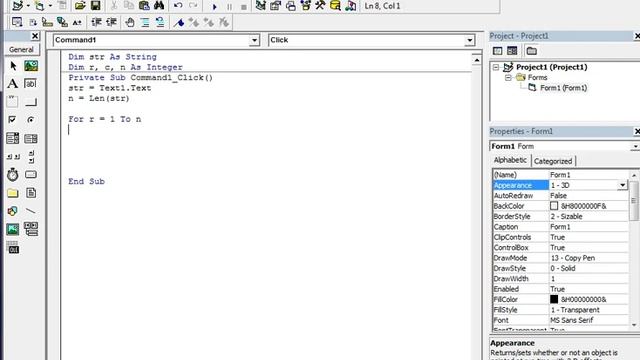The height and width of the screenshot is (360, 640).
Task: Collapse the Forms folder node
Action: (x=508, y=78)
